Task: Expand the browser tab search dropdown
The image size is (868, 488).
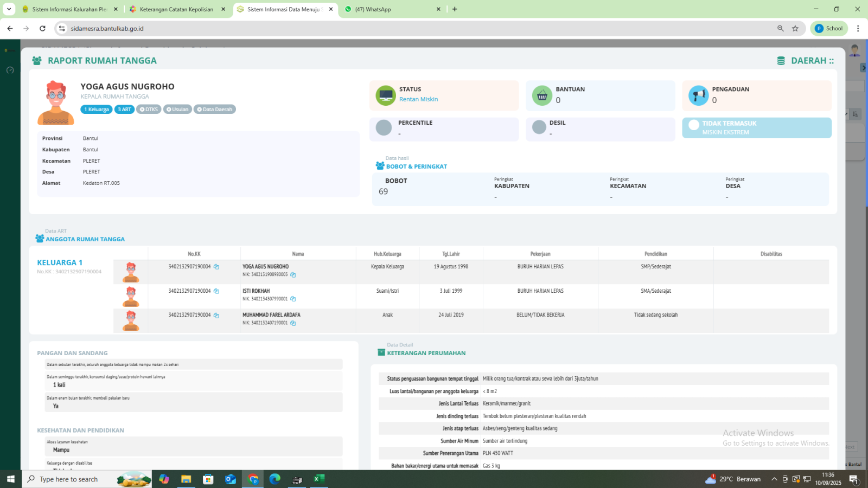Action: (x=9, y=9)
